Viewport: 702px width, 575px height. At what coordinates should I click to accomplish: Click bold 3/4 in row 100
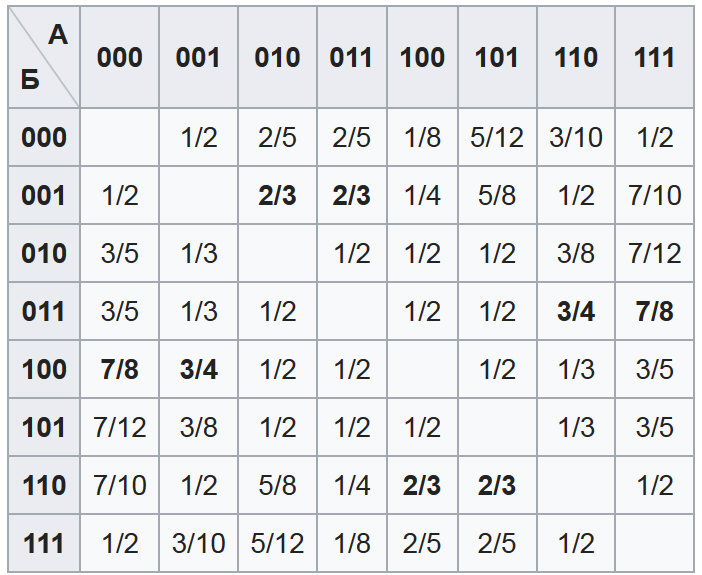[198, 370]
